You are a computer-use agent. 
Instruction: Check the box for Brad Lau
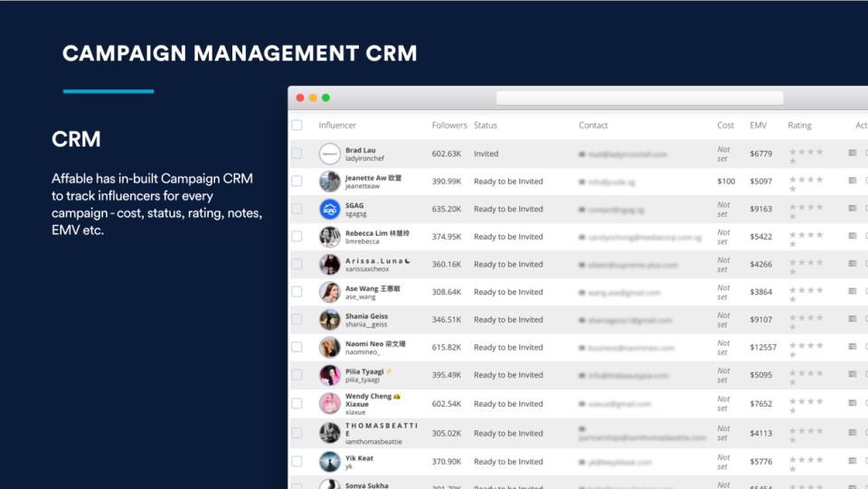pyautogui.click(x=297, y=154)
